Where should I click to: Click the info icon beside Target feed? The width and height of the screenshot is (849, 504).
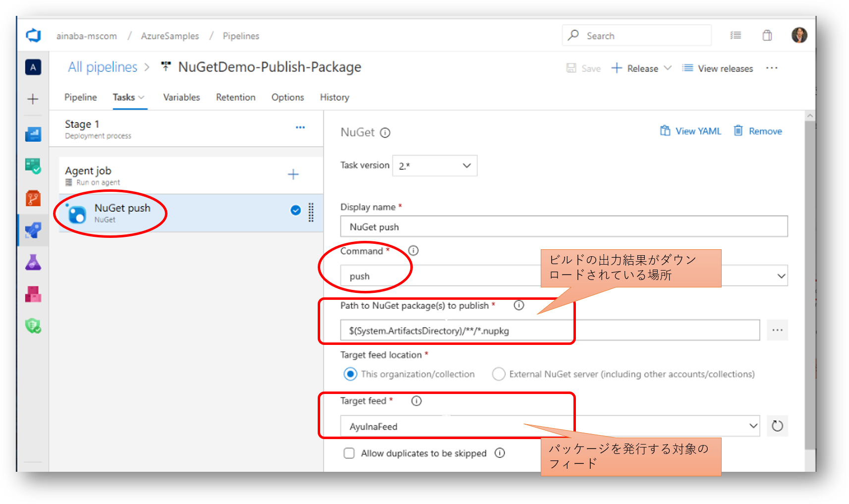tap(416, 401)
